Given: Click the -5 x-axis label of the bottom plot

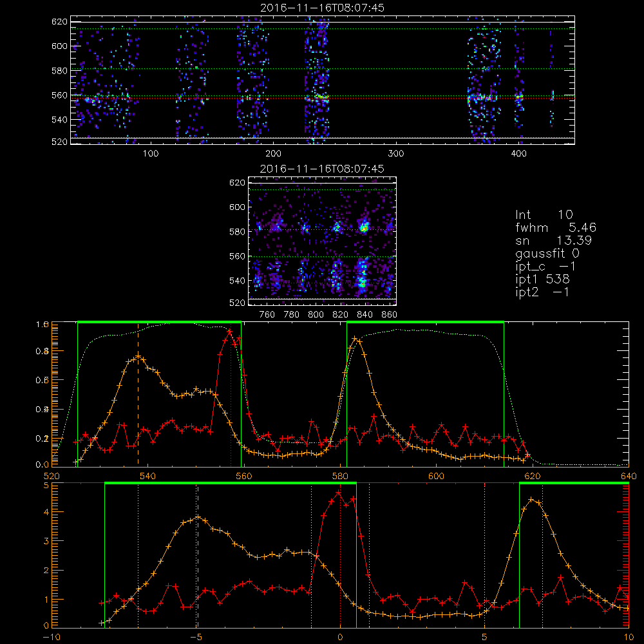Looking at the screenshot, I should coord(196,638).
